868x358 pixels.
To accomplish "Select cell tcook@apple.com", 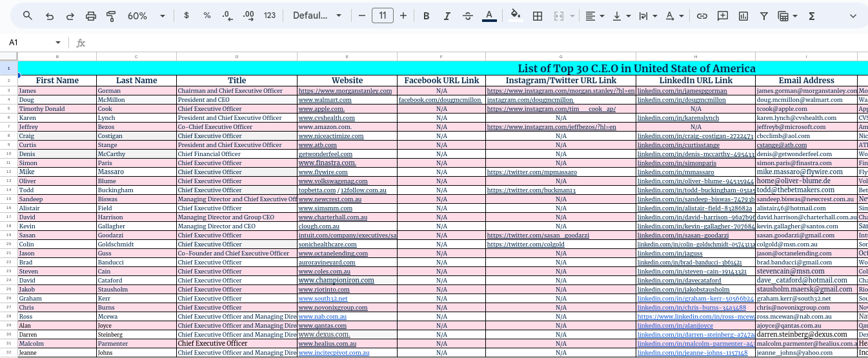I will pyautogui.click(x=807, y=109).
